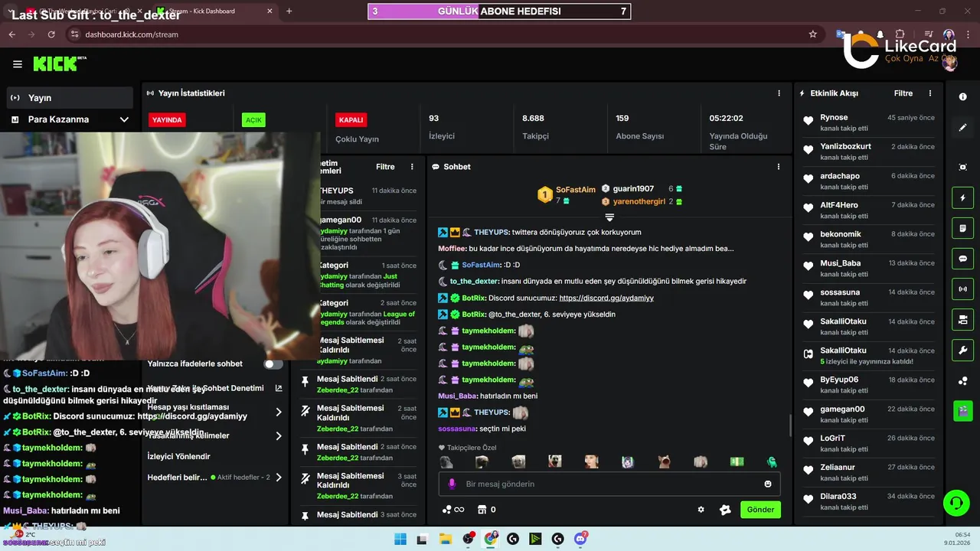Open Yayın İstatistikleri three-dot options
Image resolution: width=980 pixels, height=551 pixels.
(779, 93)
